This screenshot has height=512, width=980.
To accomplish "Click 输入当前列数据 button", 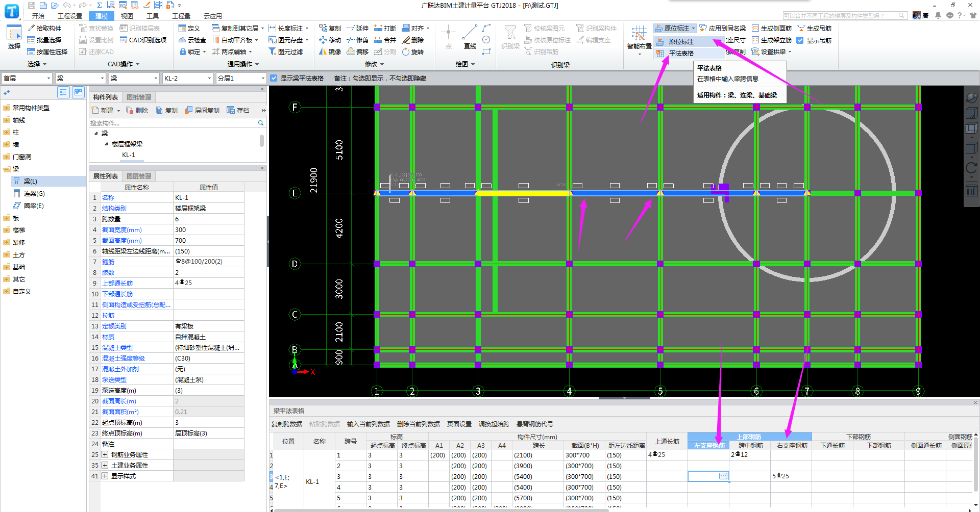I will tap(369, 424).
